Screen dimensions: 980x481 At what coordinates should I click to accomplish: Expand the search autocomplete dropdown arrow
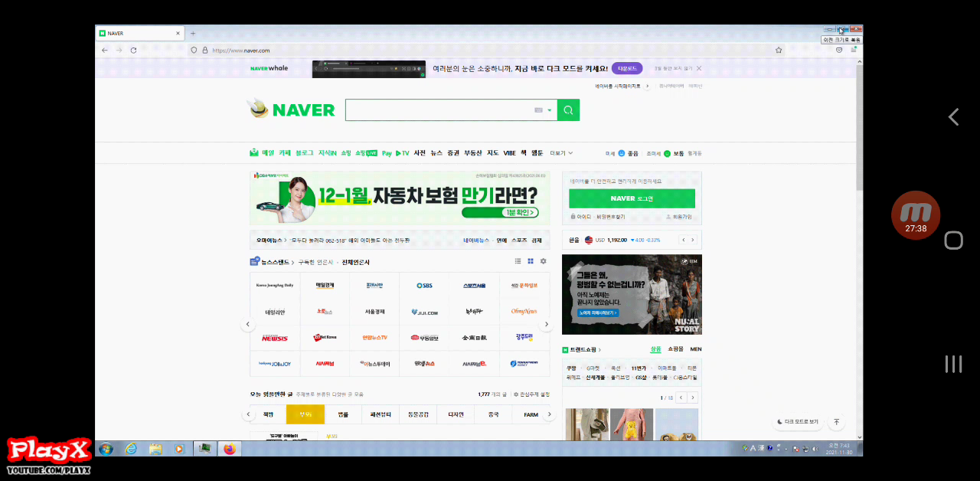[x=549, y=110]
